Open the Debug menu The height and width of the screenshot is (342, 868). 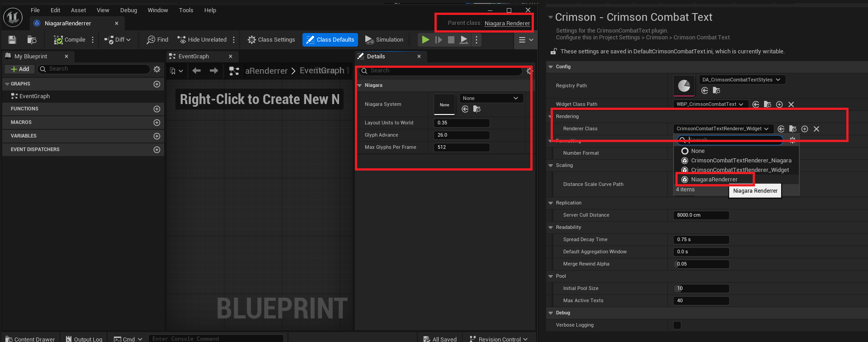click(x=129, y=10)
